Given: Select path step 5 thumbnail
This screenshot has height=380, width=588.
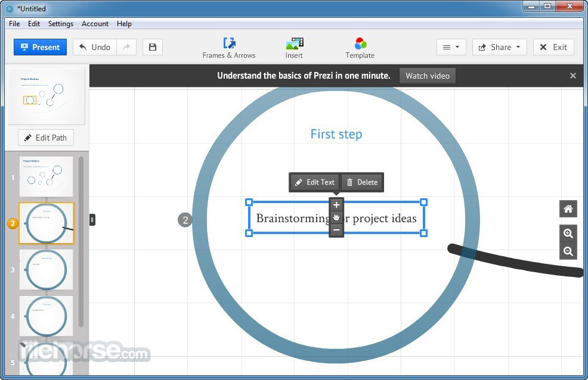Looking at the screenshot, I should 46,359.
